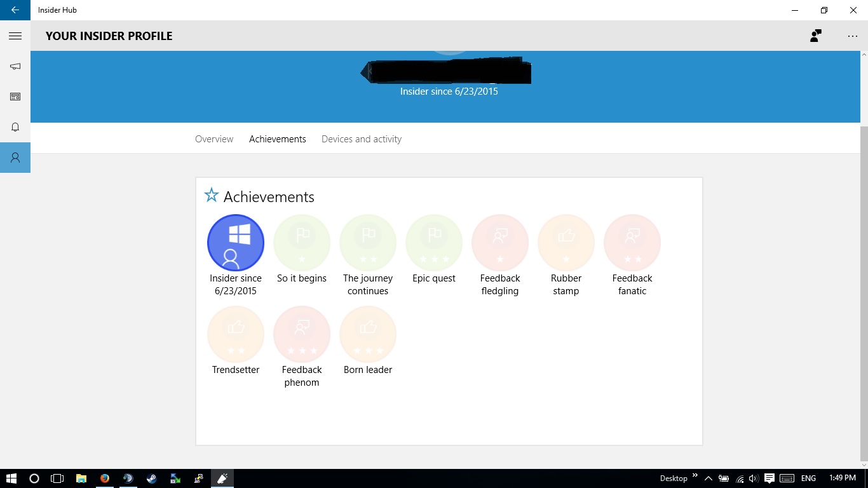Go back using the back arrow
The width and height of the screenshot is (868, 488).
(x=15, y=10)
